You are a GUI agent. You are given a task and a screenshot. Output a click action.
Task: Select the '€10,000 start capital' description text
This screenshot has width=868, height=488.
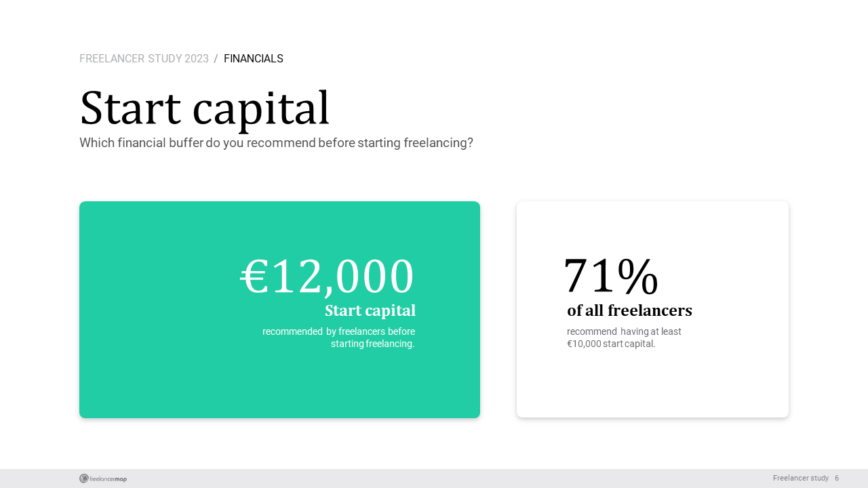(624, 338)
